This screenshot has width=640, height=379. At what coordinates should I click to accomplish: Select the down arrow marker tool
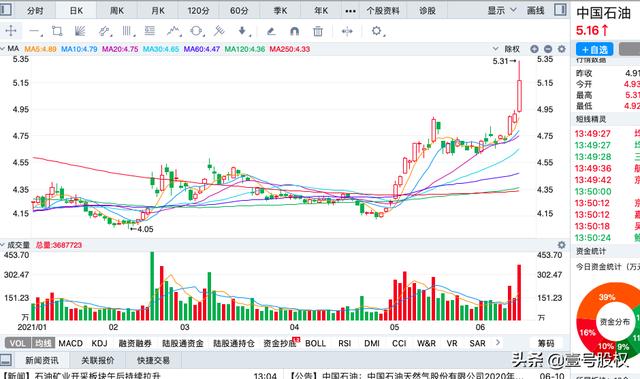[243, 31]
